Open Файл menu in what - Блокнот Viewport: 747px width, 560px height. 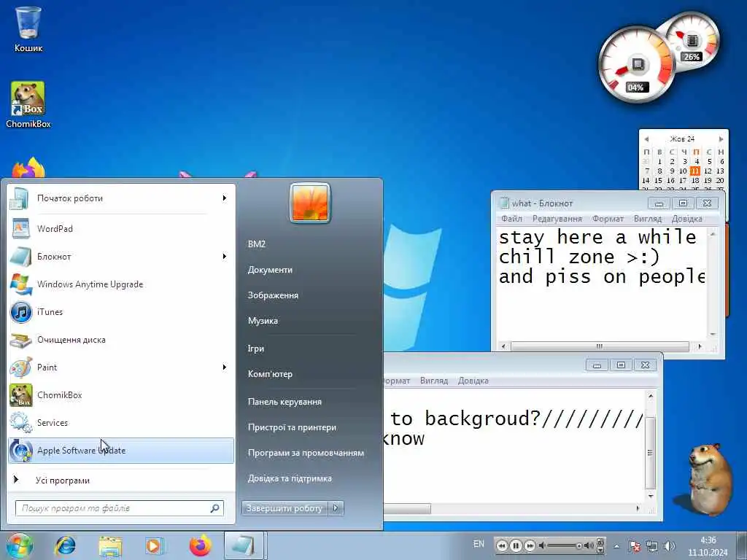[511, 219]
